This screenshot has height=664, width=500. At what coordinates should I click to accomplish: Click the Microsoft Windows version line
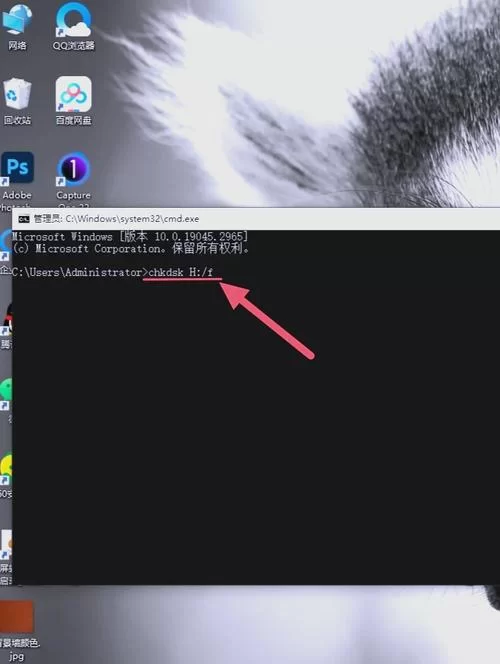tap(130, 236)
